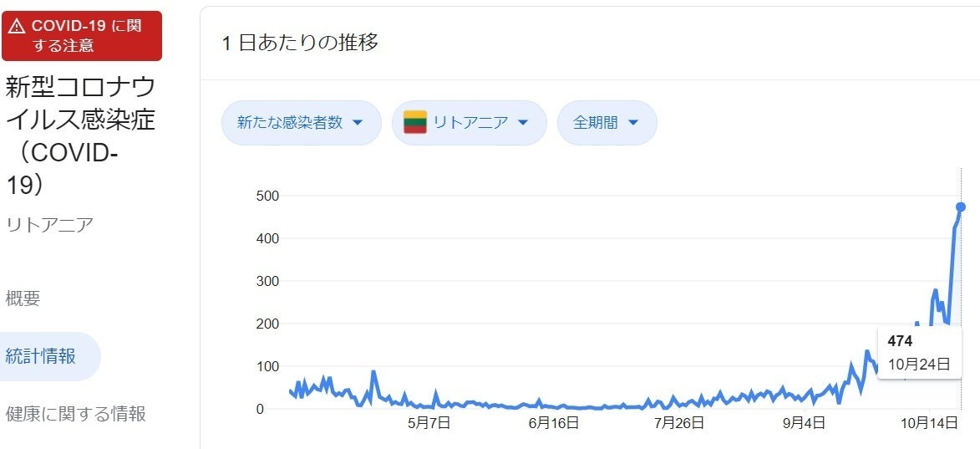Click the 500 y-axis value label
980x449 pixels.
[267, 196]
